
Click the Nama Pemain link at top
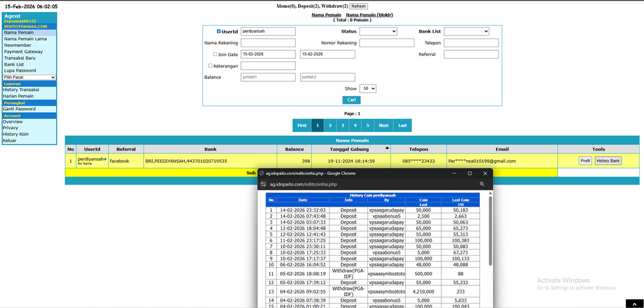(326, 15)
